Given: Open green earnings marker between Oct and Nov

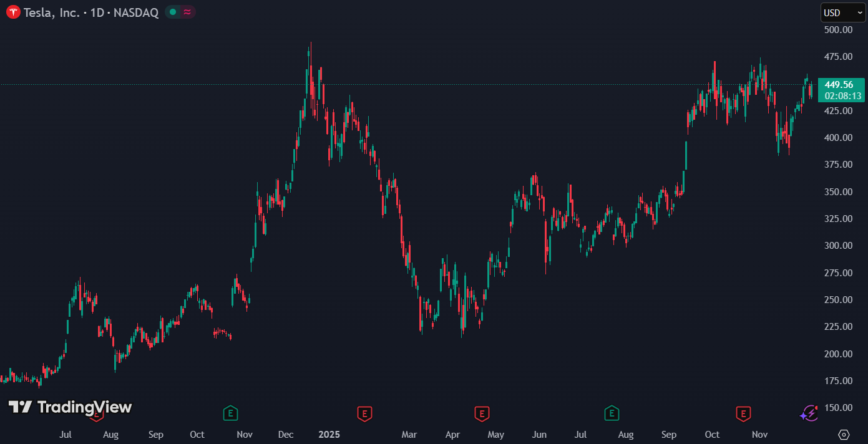Looking at the screenshot, I should point(231,413).
